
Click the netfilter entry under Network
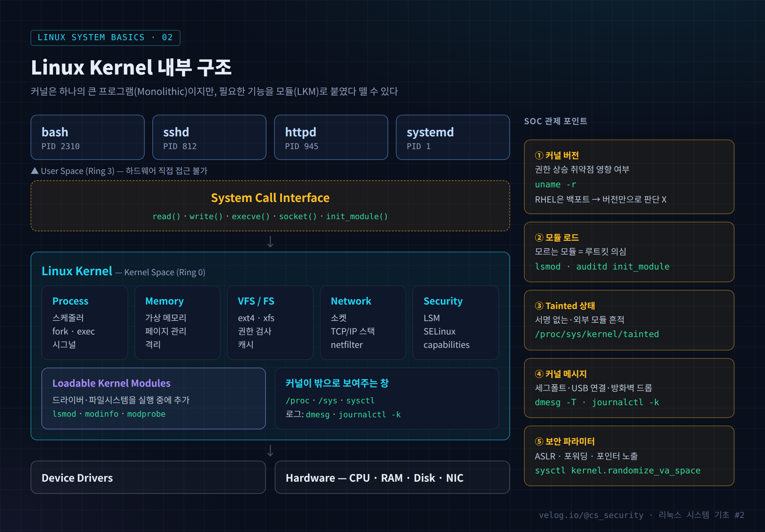[346, 345]
